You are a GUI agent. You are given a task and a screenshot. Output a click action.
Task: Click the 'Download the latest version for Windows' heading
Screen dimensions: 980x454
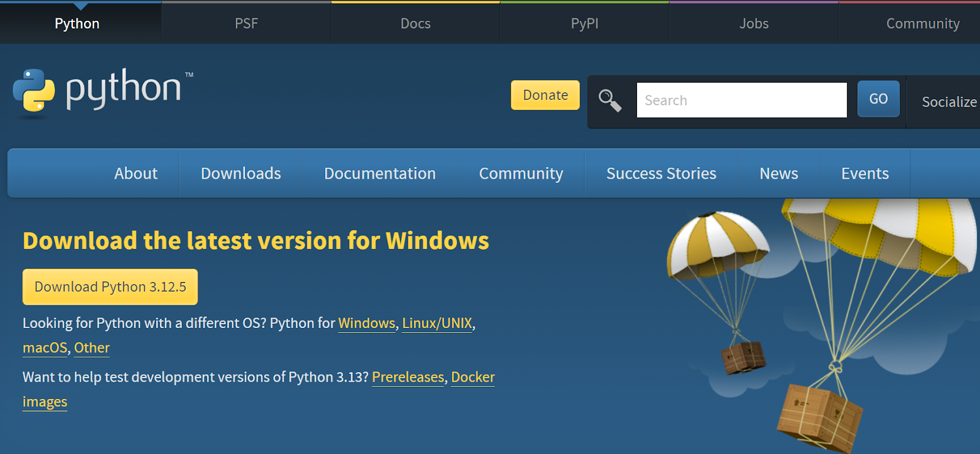256,240
